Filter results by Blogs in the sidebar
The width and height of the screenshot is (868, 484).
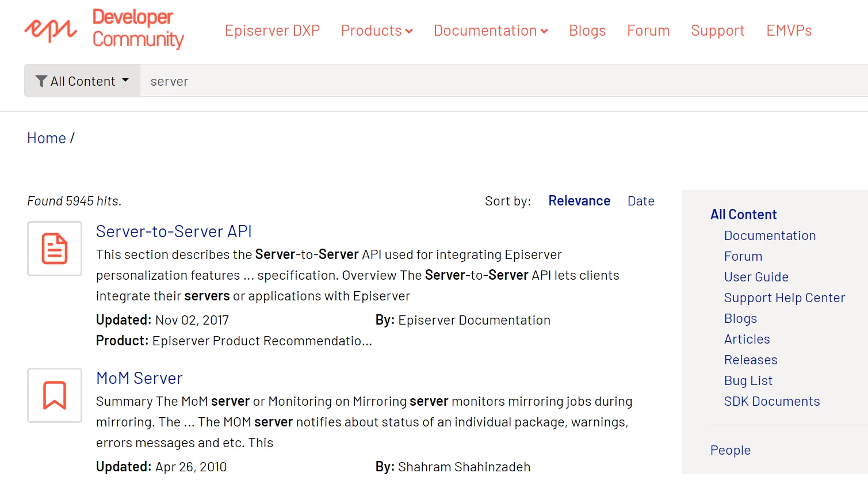740,318
